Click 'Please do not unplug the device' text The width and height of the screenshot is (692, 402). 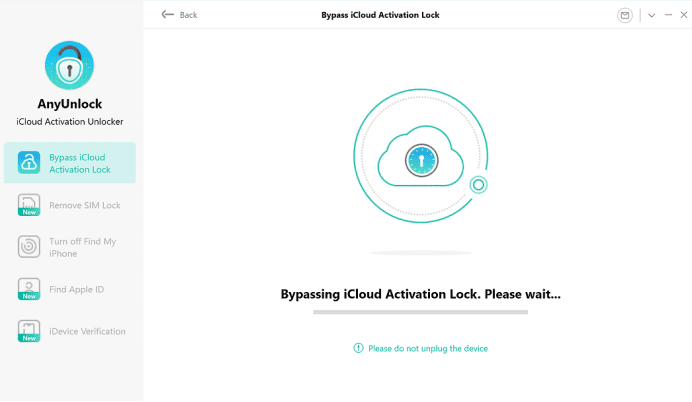tap(428, 349)
